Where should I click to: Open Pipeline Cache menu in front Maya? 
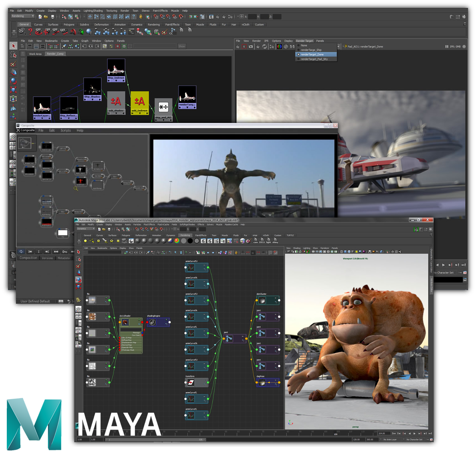point(231,224)
